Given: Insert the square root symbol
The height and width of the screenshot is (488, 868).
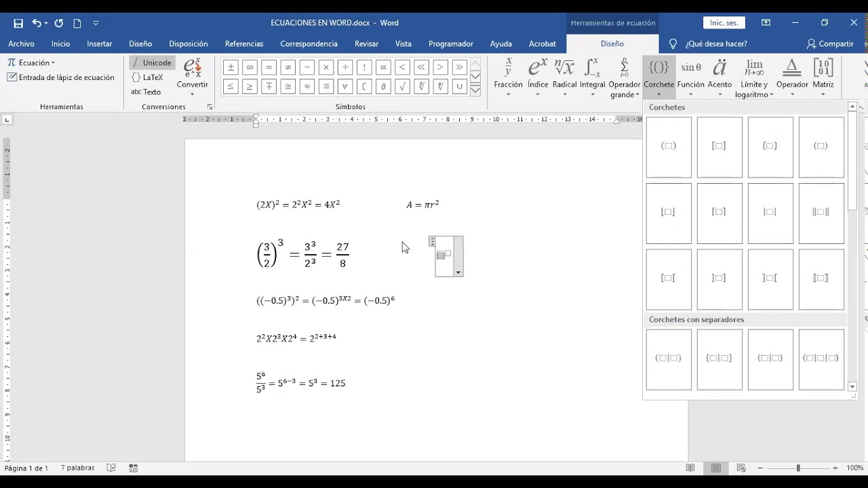Looking at the screenshot, I should tap(402, 86).
